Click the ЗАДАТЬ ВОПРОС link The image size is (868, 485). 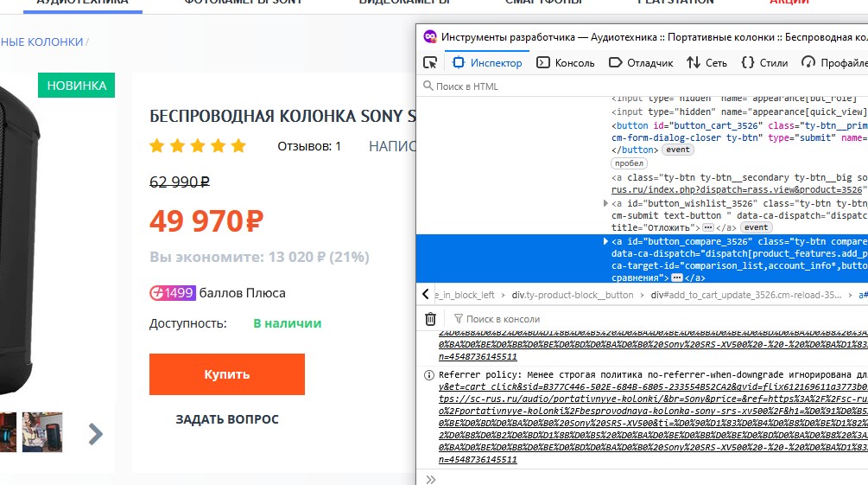(227, 419)
